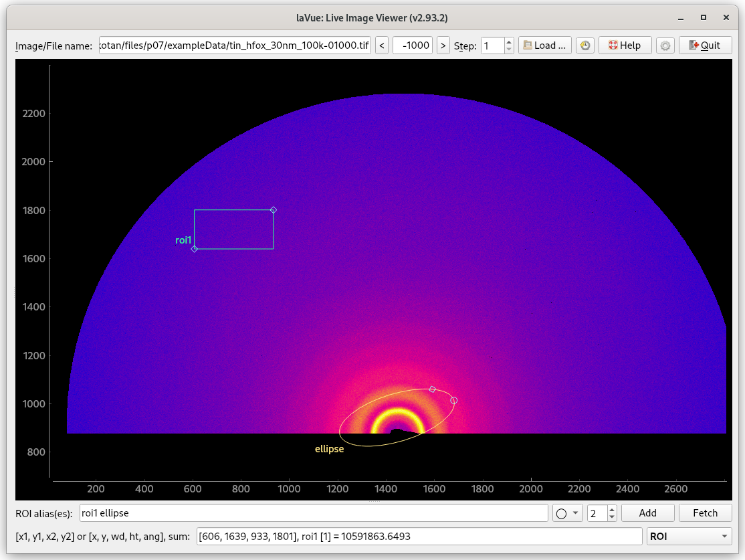Click the ellipse's diamond scale handle
This screenshot has width=745, height=560.
pos(432,389)
